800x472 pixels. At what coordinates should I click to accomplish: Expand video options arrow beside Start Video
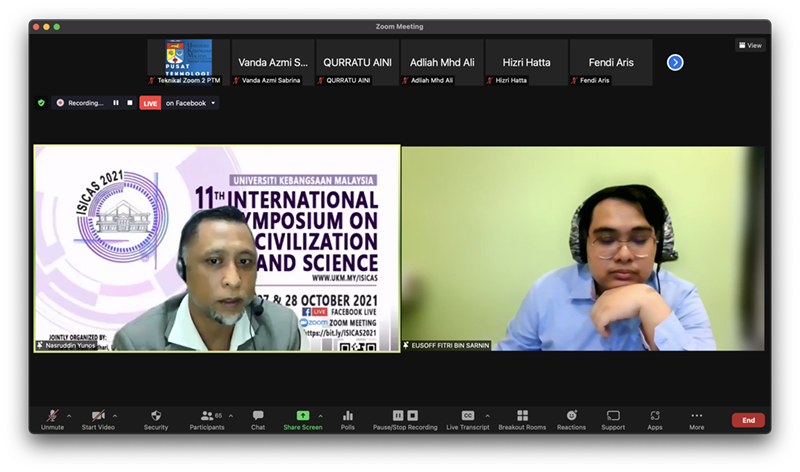point(115,415)
